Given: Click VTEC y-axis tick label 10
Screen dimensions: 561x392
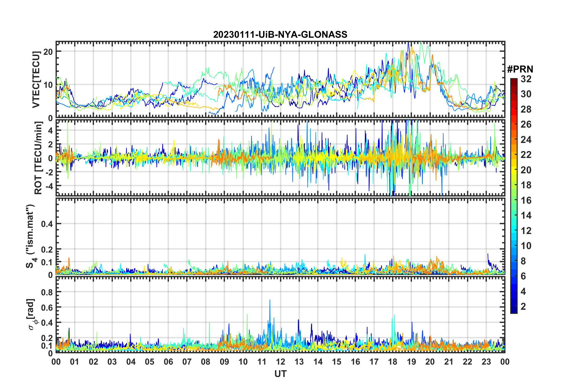Looking at the screenshot, I should (48, 85).
